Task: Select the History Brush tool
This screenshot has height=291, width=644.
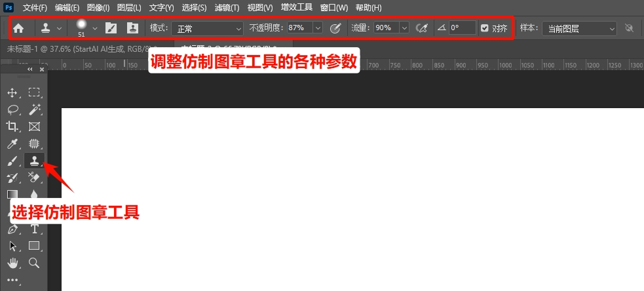Action: (x=12, y=178)
